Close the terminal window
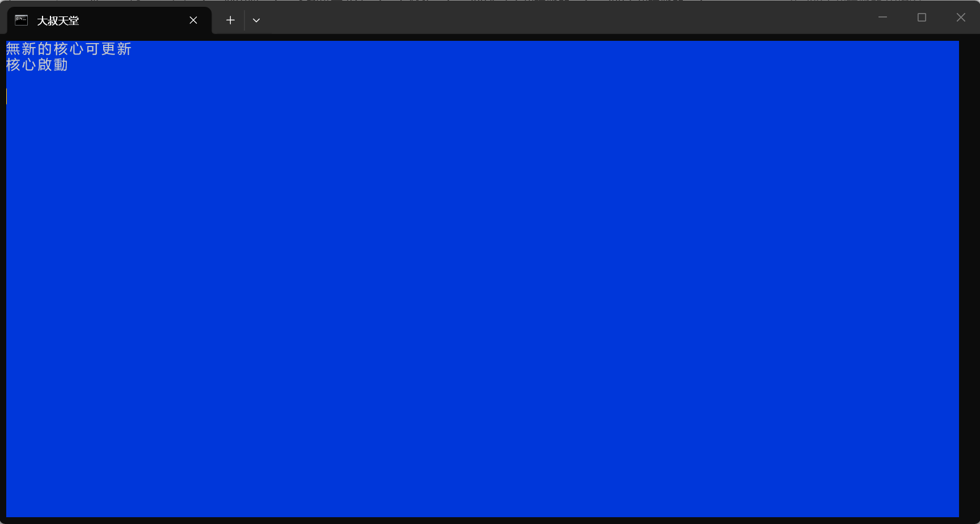Viewport: 980px width, 524px height. pos(961,17)
